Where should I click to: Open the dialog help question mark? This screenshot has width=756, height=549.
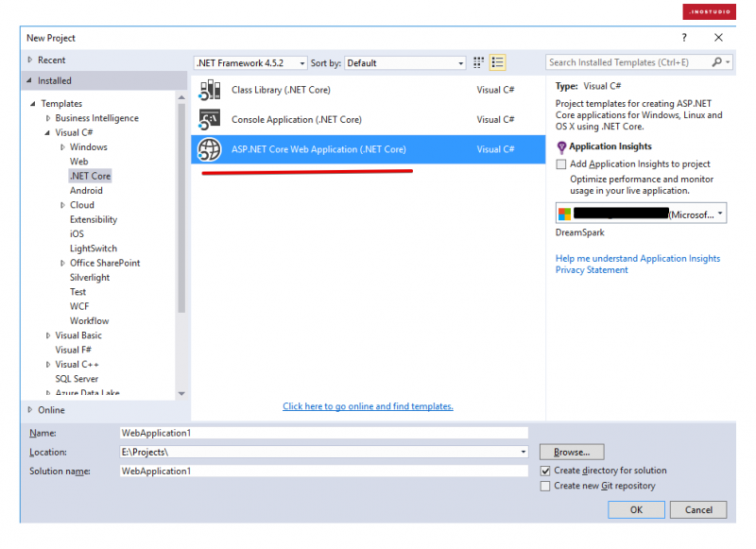coord(684,38)
